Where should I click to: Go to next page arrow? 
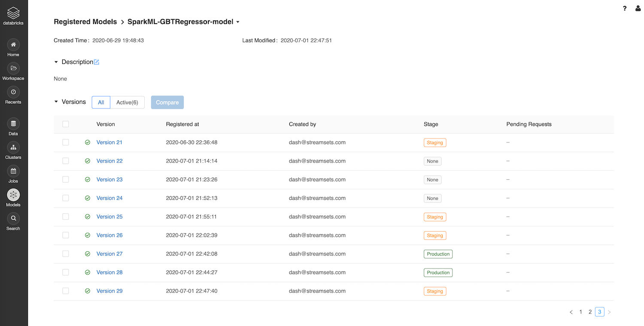click(609, 312)
